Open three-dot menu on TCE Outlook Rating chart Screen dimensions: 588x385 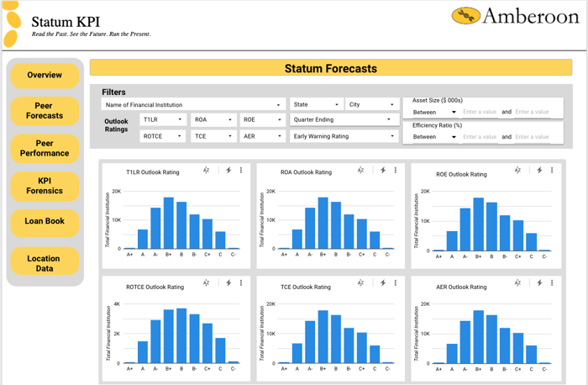coord(396,283)
